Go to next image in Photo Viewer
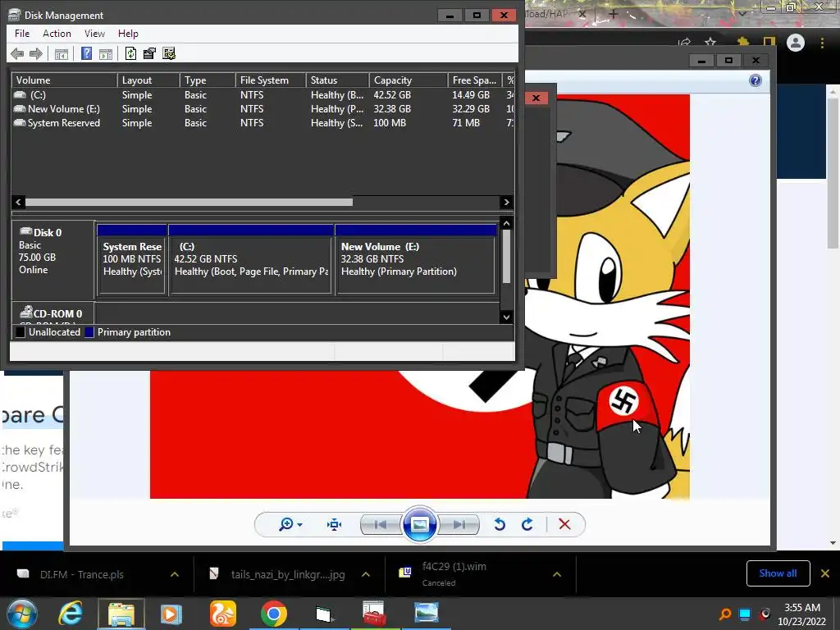Image resolution: width=840 pixels, height=630 pixels. click(x=459, y=524)
